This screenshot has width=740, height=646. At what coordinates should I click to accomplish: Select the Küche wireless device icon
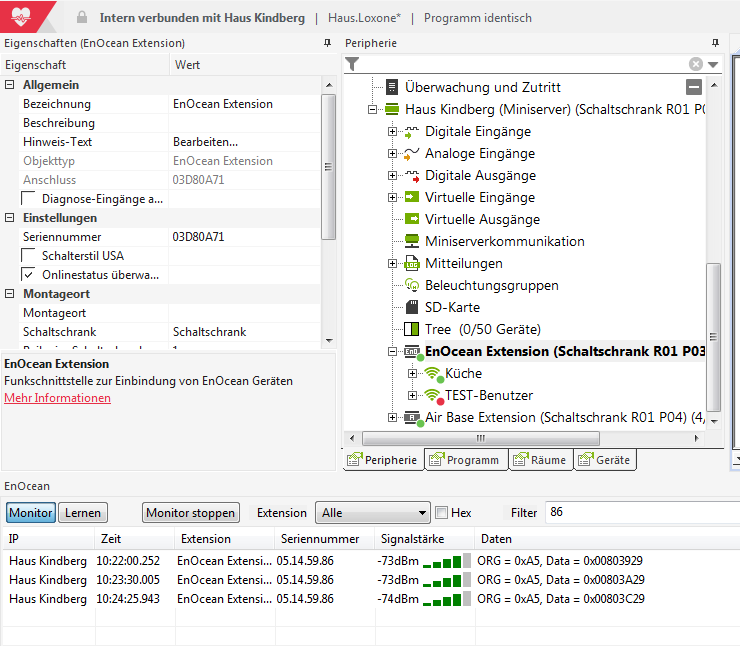click(432, 374)
